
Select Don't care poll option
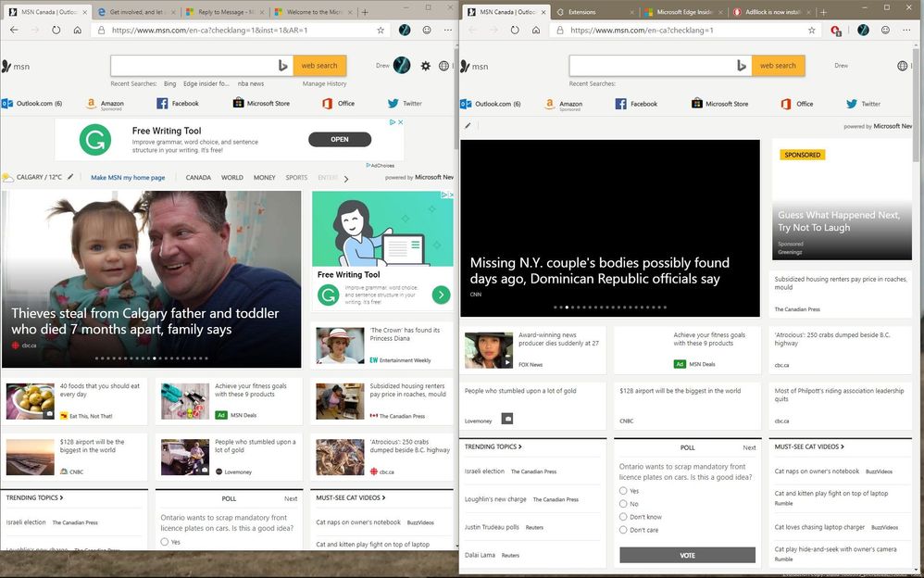point(623,530)
